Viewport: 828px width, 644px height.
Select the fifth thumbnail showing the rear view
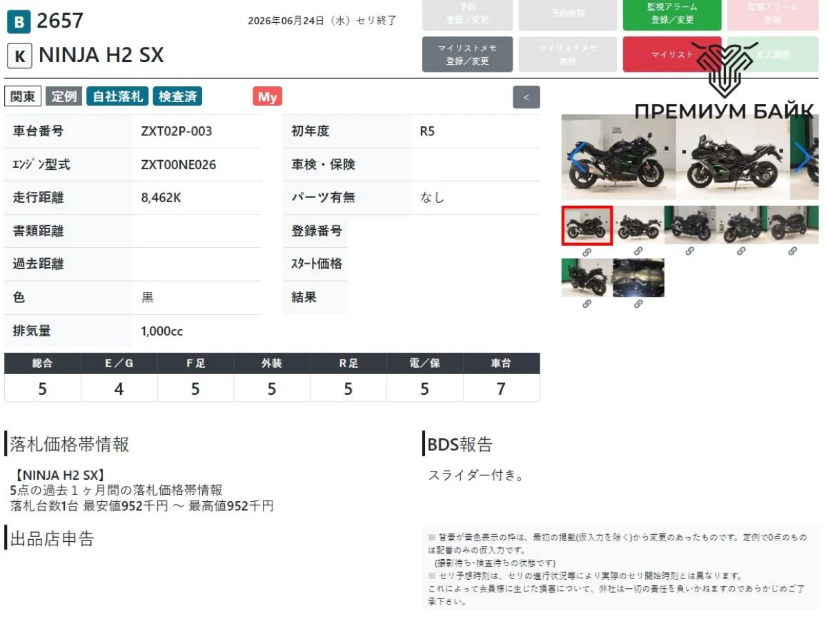point(793,225)
